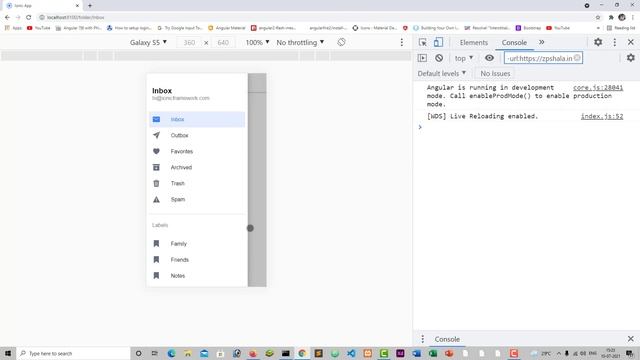Open Microsoft Edge from taskbar
The width and height of the screenshot is (640, 360).
coord(171,353)
